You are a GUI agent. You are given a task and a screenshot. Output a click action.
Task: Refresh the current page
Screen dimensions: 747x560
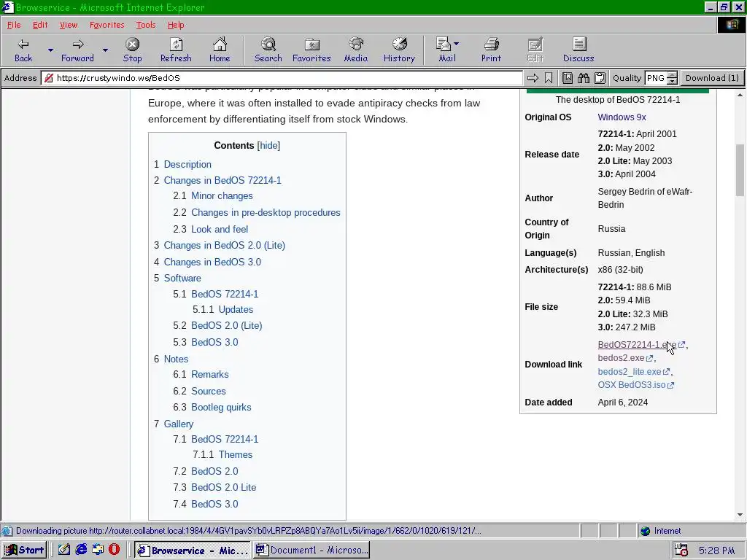coord(176,50)
